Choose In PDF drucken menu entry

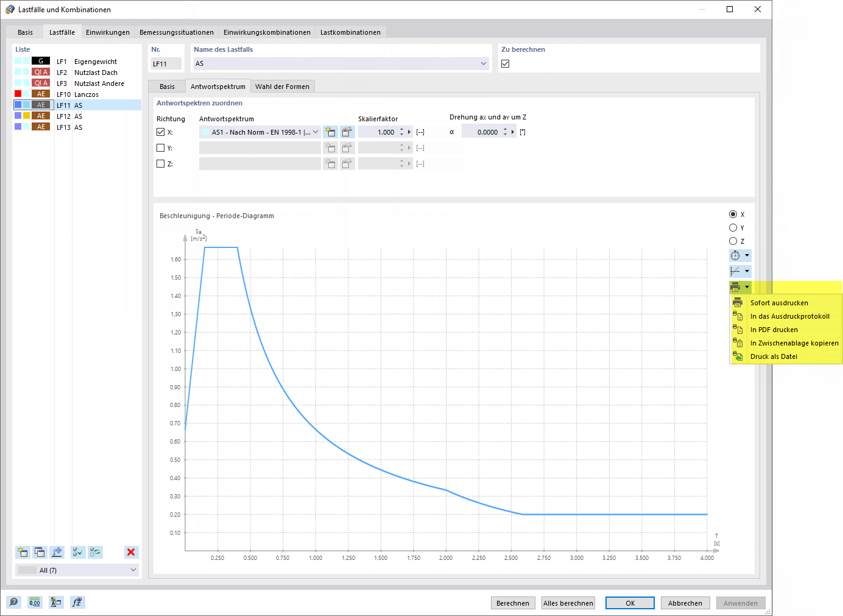(x=774, y=330)
